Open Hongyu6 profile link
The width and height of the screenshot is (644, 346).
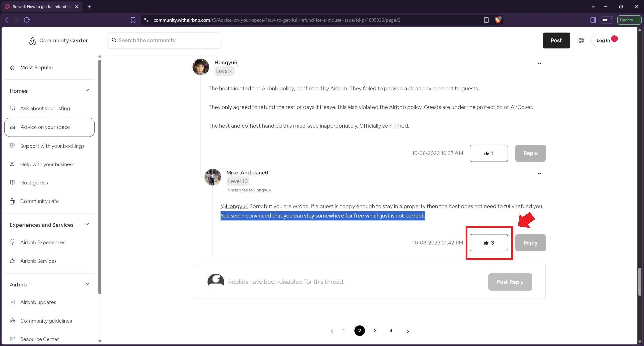(226, 62)
